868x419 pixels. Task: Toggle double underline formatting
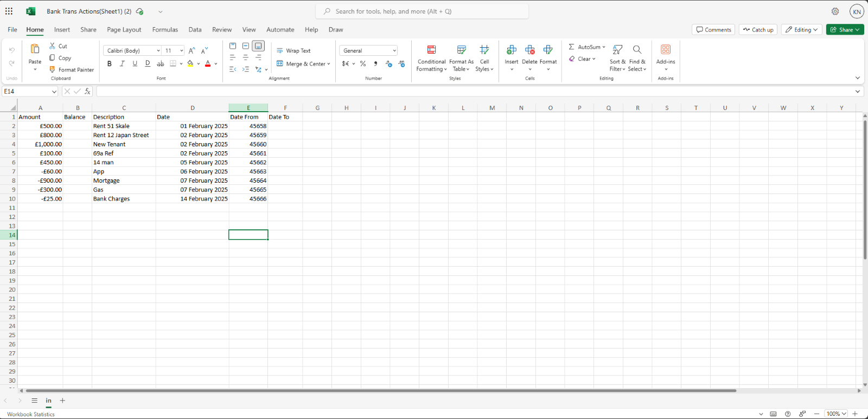(148, 64)
